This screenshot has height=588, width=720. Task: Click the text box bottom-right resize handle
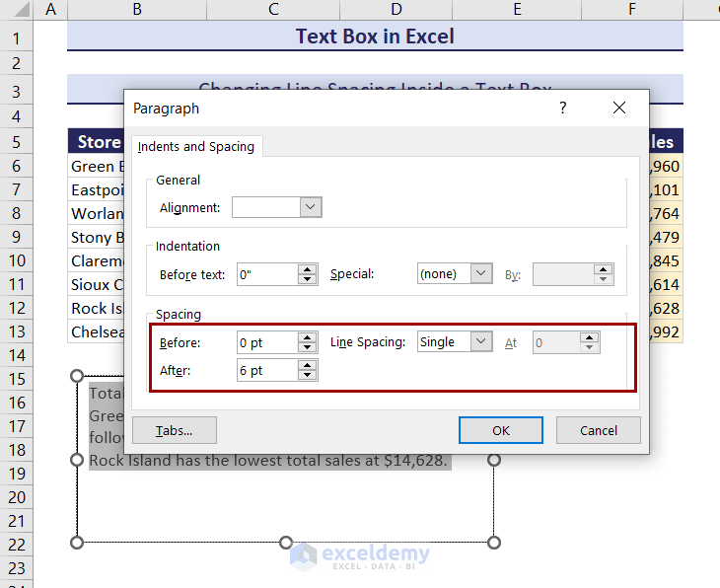coord(493,543)
